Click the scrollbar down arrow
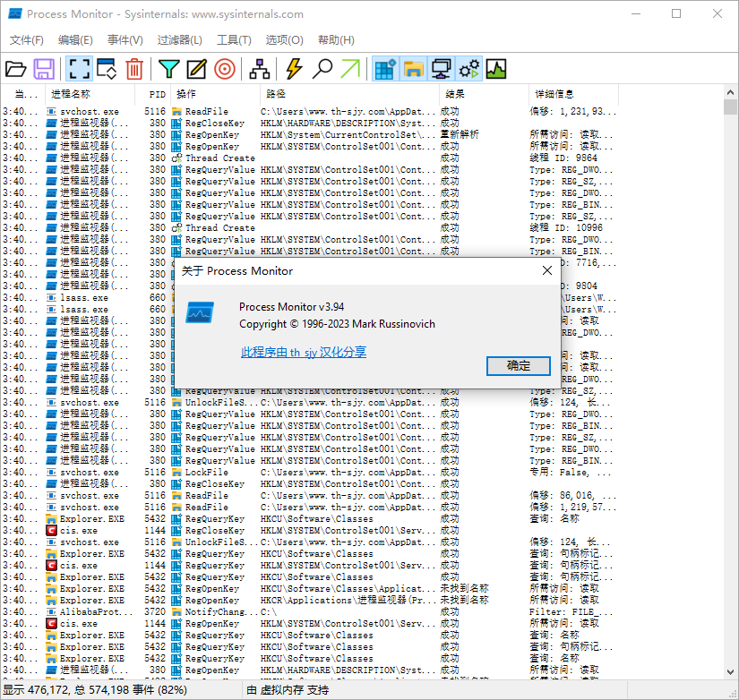 [x=730, y=671]
